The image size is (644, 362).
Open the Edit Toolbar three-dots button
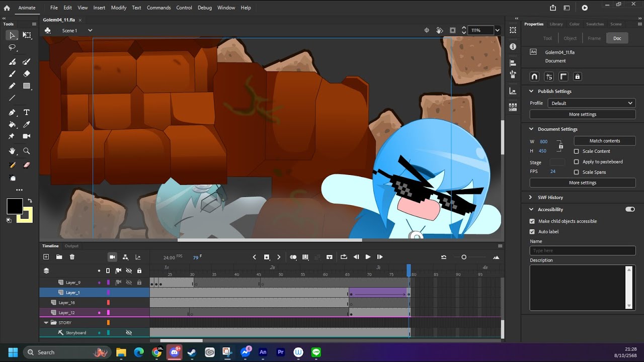[x=19, y=190]
